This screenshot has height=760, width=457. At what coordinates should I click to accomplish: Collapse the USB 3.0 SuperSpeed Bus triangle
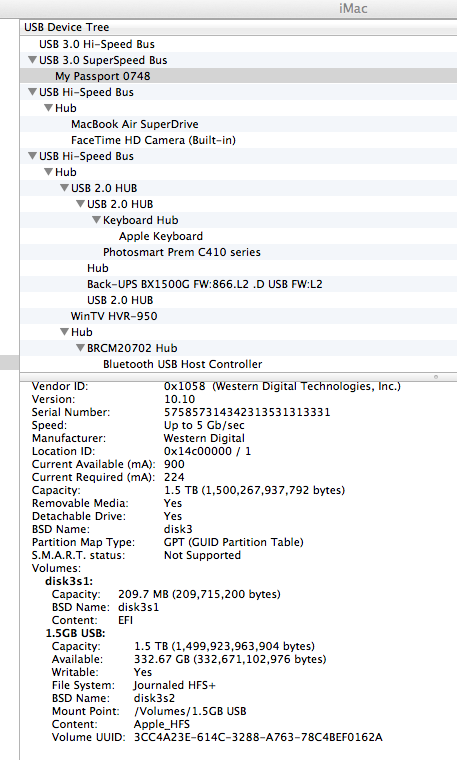point(32,60)
